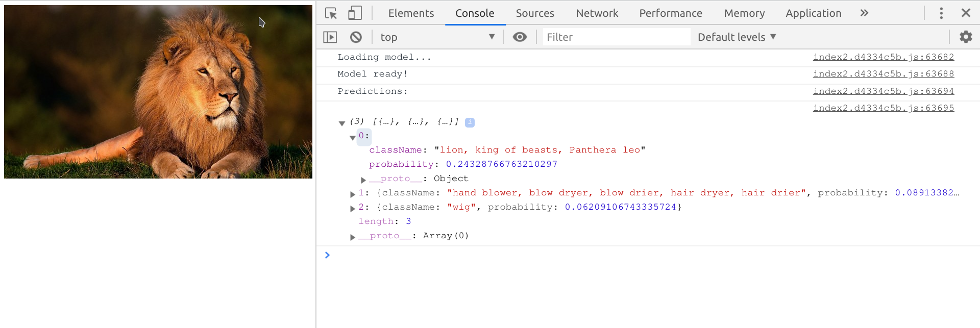Click the probability 0.24328766763210297 value

click(x=502, y=164)
